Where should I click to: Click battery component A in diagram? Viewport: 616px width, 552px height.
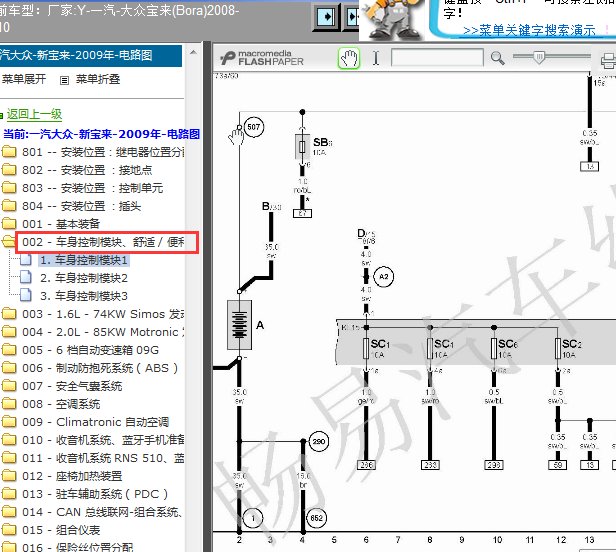(x=240, y=325)
